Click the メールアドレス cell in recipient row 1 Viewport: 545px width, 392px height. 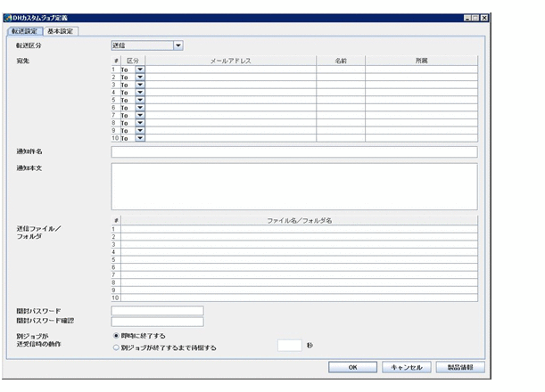coord(230,69)
